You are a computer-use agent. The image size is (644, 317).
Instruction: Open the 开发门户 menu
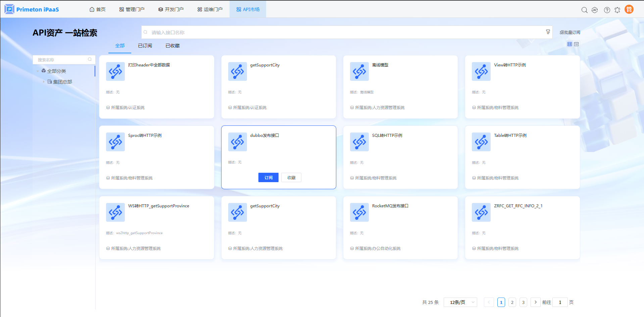[171, 9]
